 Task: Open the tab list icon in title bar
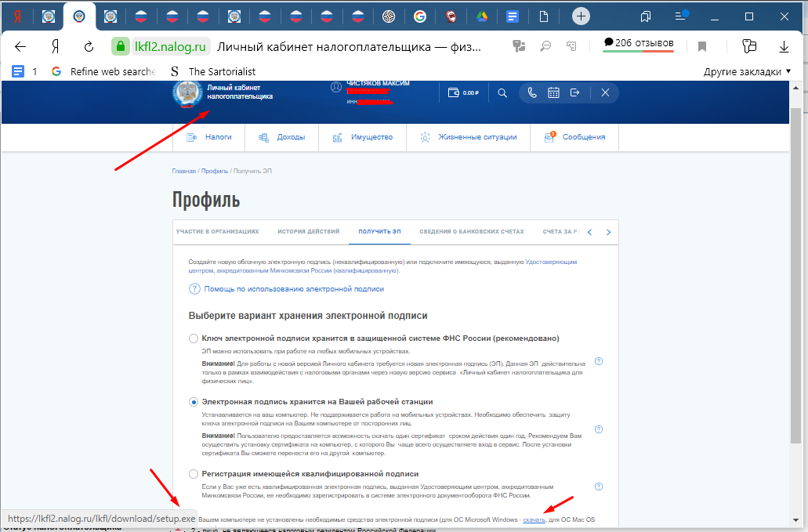click(x=645, y=16)
